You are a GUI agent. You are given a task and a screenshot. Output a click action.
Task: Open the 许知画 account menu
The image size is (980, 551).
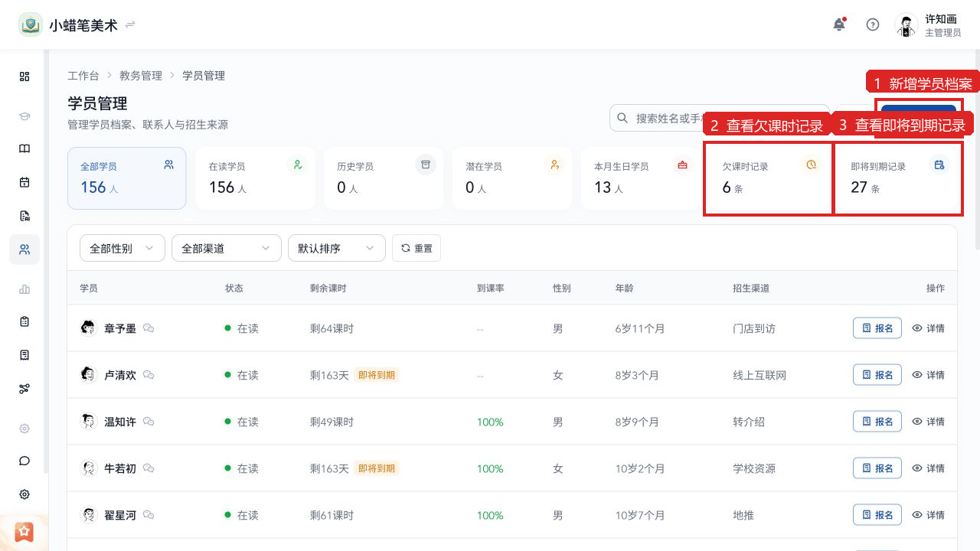(x=928, y=24)
